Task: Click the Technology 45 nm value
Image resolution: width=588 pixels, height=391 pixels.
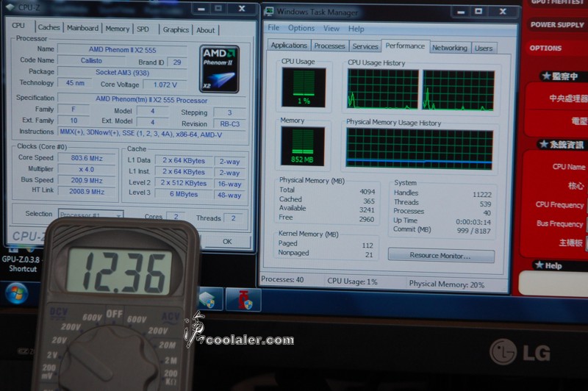Action: pyautogui.click(x=75, y=83)
